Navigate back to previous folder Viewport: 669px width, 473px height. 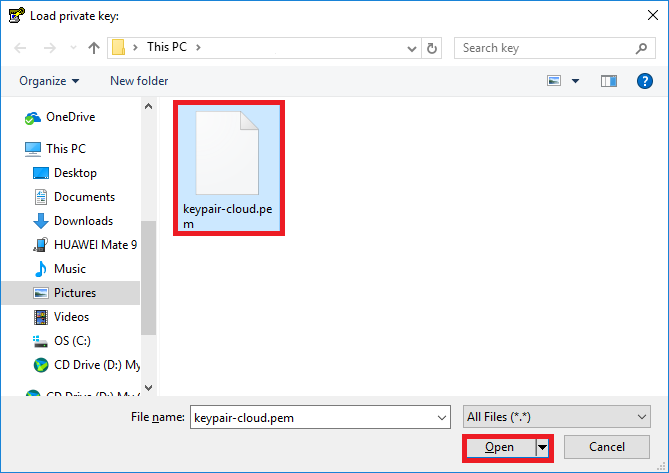pos(20,48)
